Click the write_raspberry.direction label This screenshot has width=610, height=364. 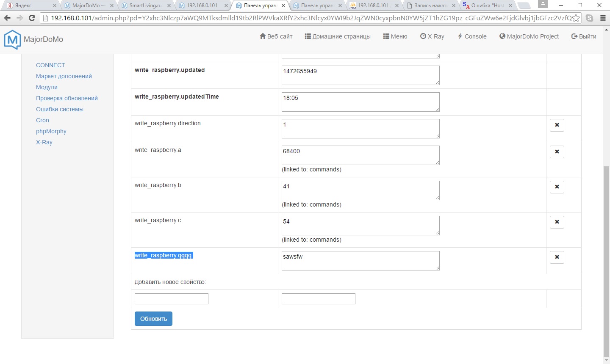click(168, 123)
